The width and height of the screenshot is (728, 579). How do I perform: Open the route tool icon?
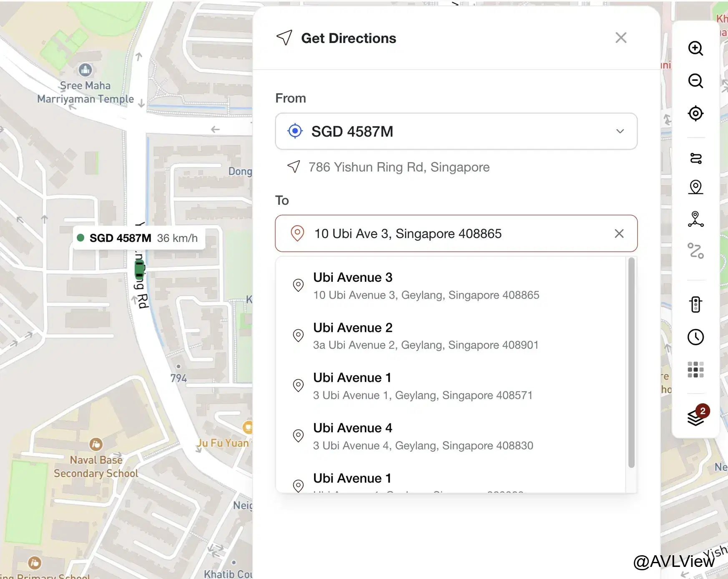pos(695,158)
